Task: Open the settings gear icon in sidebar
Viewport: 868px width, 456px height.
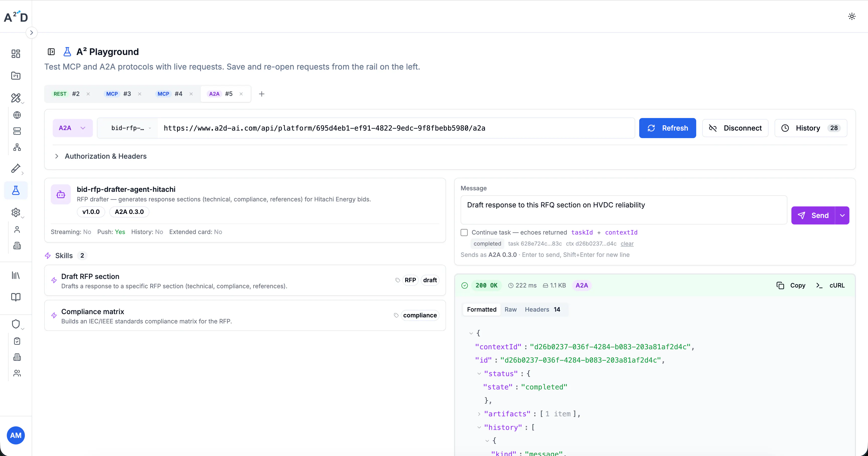Action: click(16, 212)
